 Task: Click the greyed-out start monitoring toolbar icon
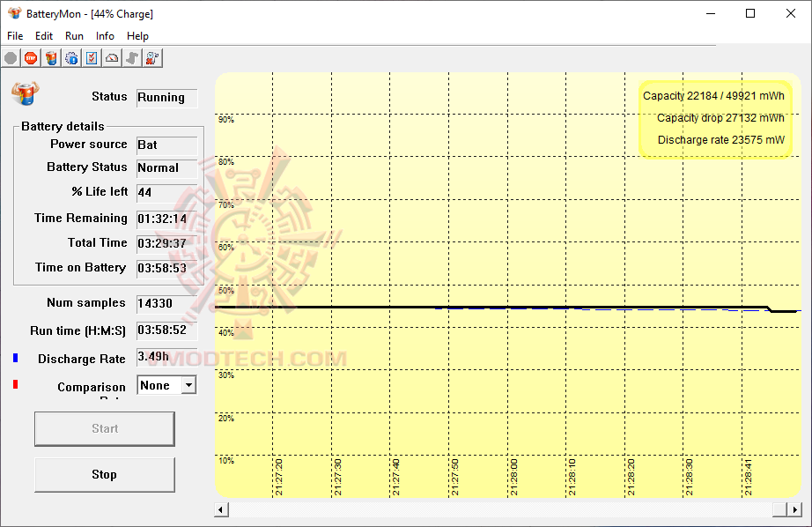(x=11, y=58)
